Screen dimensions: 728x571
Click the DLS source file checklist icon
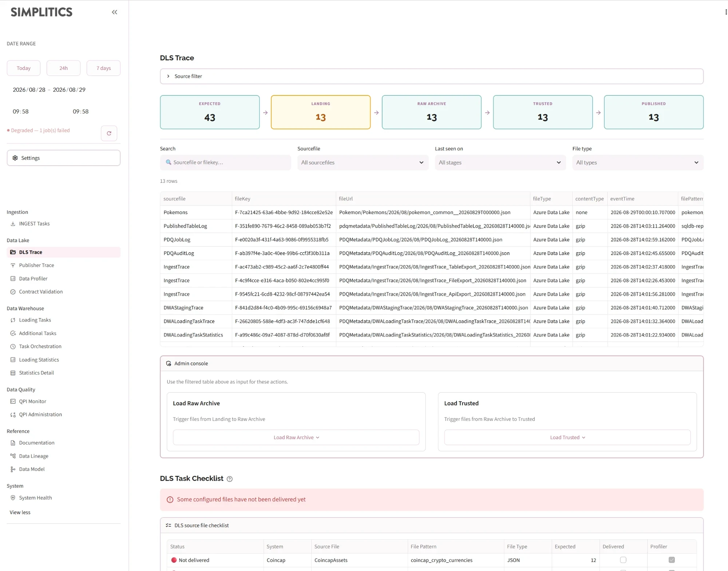point(169,525)
